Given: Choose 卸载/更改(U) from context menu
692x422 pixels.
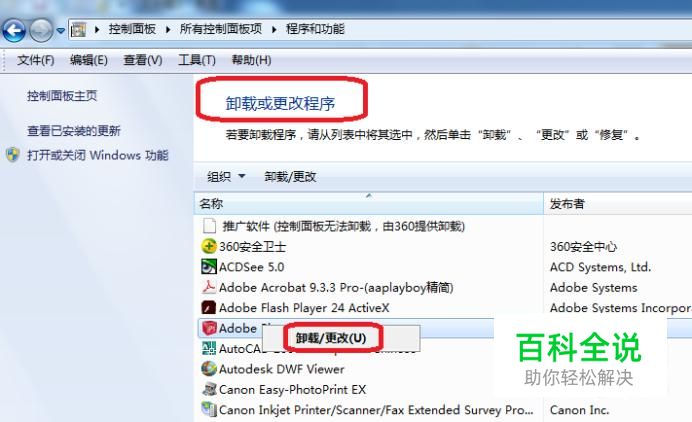Looking at the screenshot, I should pyautogui.click(x=331, y=338).
